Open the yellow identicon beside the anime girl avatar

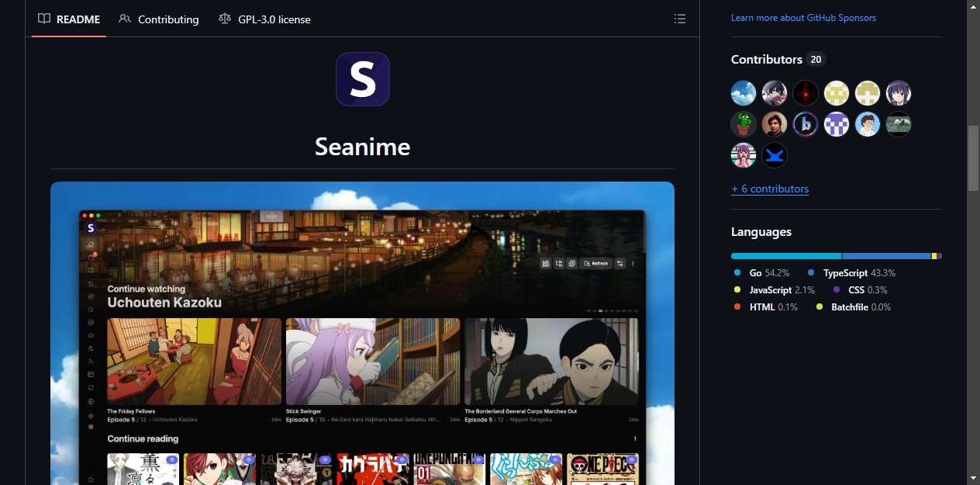(x=868, y=93)
